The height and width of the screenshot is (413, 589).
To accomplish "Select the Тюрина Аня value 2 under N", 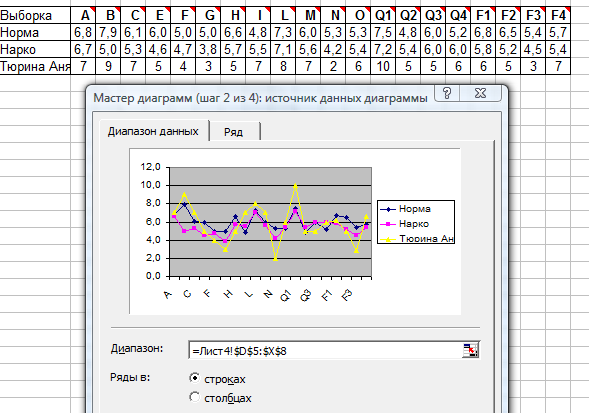I will 333,66.
